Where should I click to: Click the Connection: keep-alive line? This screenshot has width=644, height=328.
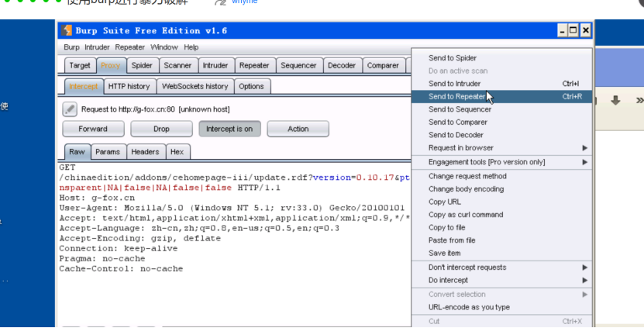click(119, 248)
